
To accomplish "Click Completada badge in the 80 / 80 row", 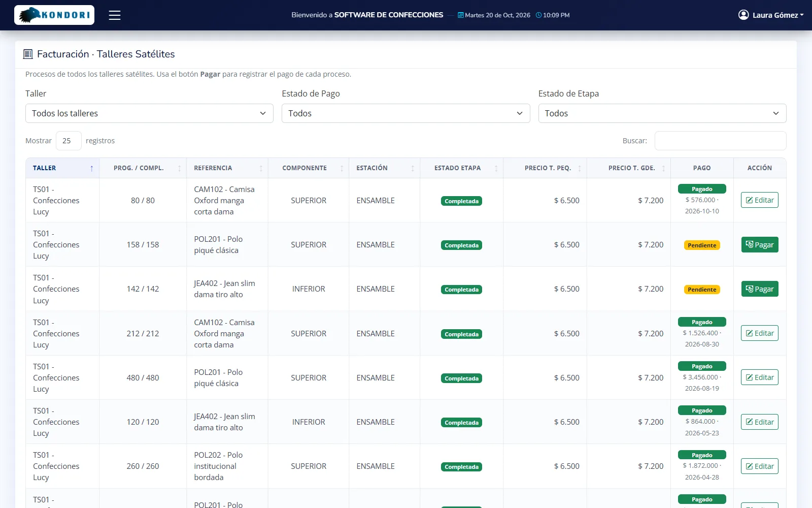I will tap(461, 201).
